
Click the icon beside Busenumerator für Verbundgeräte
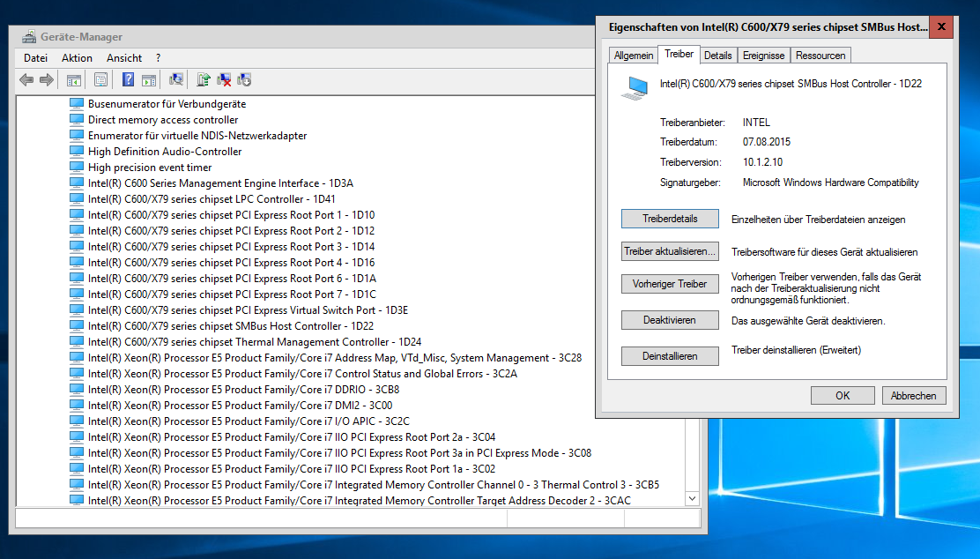(x=77, y=103)
